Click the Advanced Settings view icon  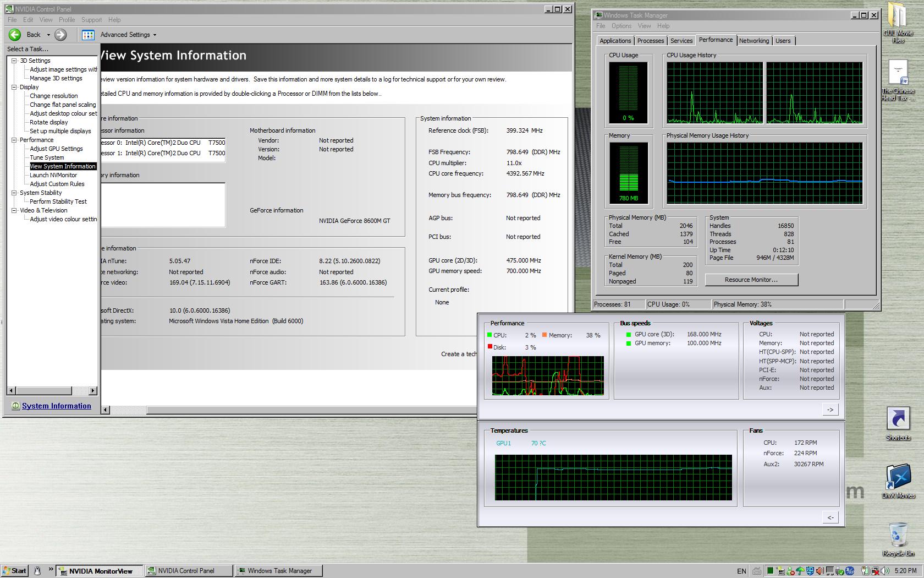(88, 35)
